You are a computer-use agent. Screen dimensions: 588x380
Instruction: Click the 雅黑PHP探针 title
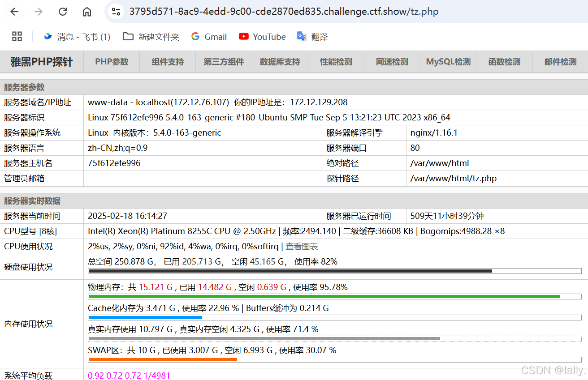pyautogui.click(x=42, y=62)
